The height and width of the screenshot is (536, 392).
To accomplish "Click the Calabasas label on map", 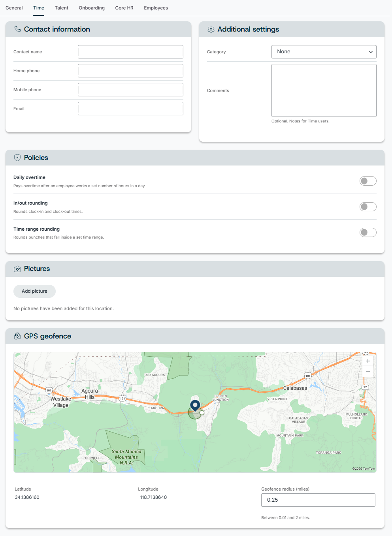I will tap(295, 388).
